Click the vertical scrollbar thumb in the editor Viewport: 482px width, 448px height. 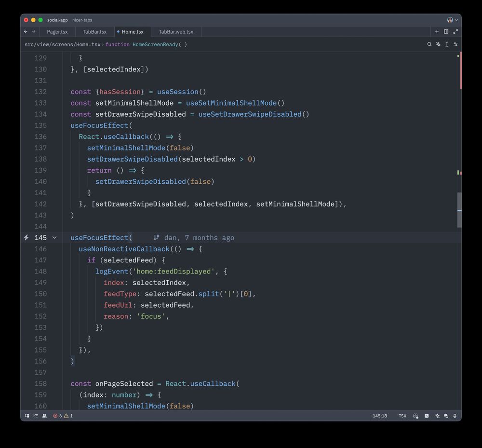coord(459,210)
